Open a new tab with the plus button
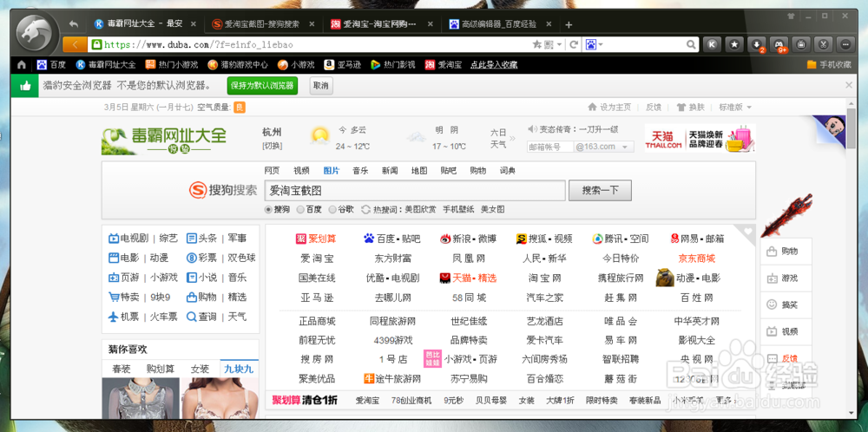 (x=569, y=24)
